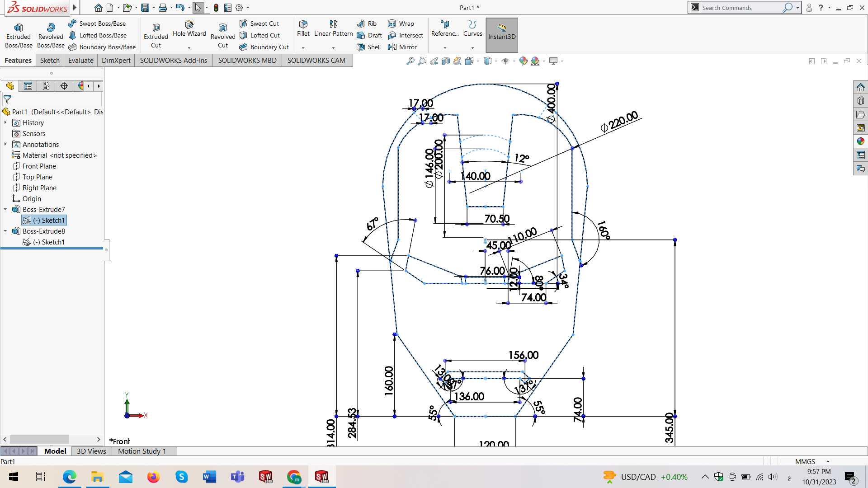868x488 pixels.
Task: Open the Appearances palette in the task pane
Action: 861,141
